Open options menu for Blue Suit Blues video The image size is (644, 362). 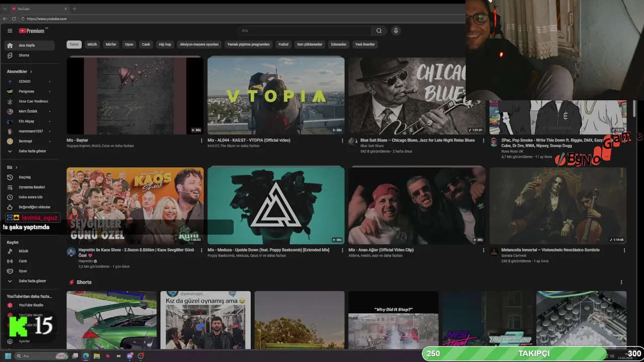(484, 141)
